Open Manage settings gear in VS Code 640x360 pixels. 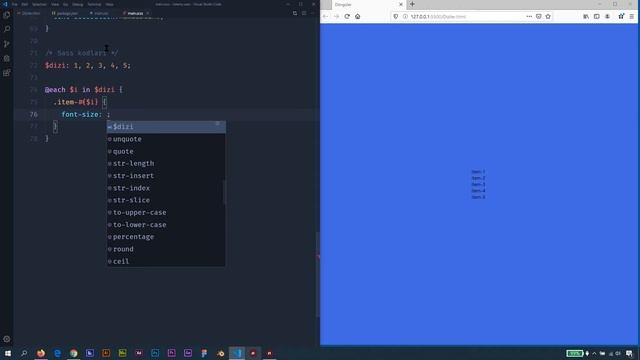pyautogui.click(x=7, y=339)
